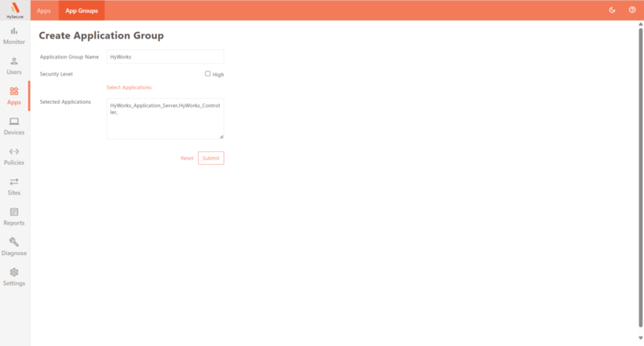
Task: Grab the textarea resize handle corner
Action: [x=221, y=137]
